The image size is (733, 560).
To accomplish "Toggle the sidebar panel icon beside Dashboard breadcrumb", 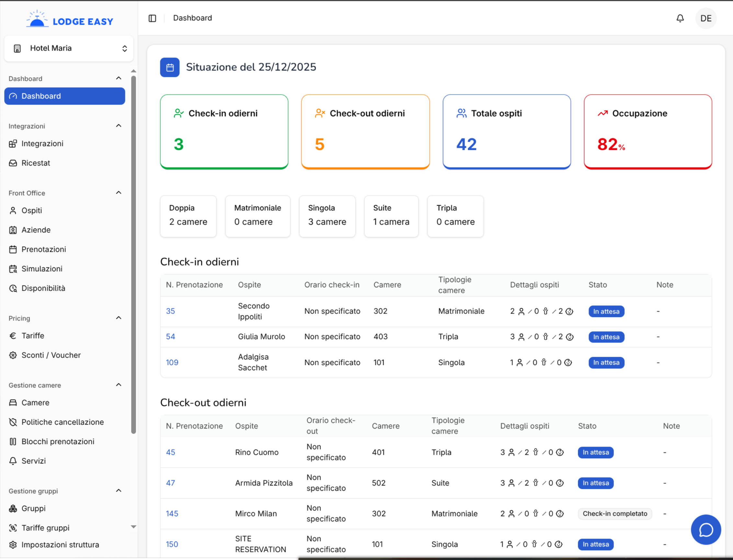I will coord(152,18).
